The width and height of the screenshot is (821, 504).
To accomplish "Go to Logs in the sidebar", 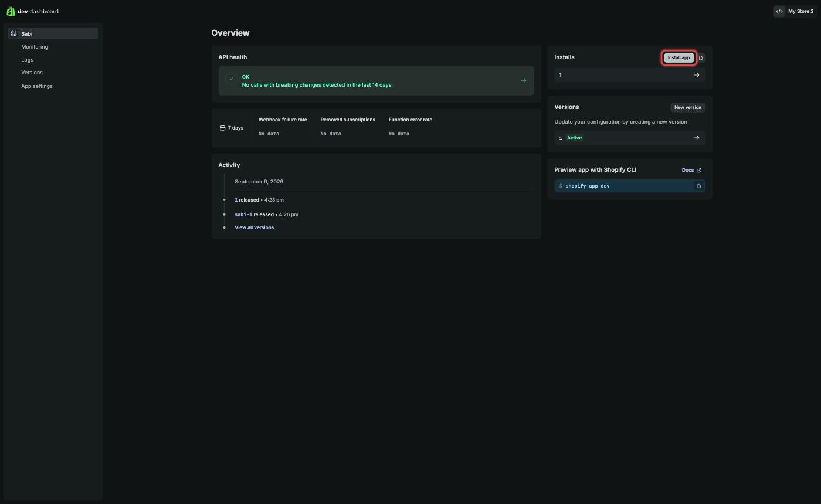I will coord(27,60).
